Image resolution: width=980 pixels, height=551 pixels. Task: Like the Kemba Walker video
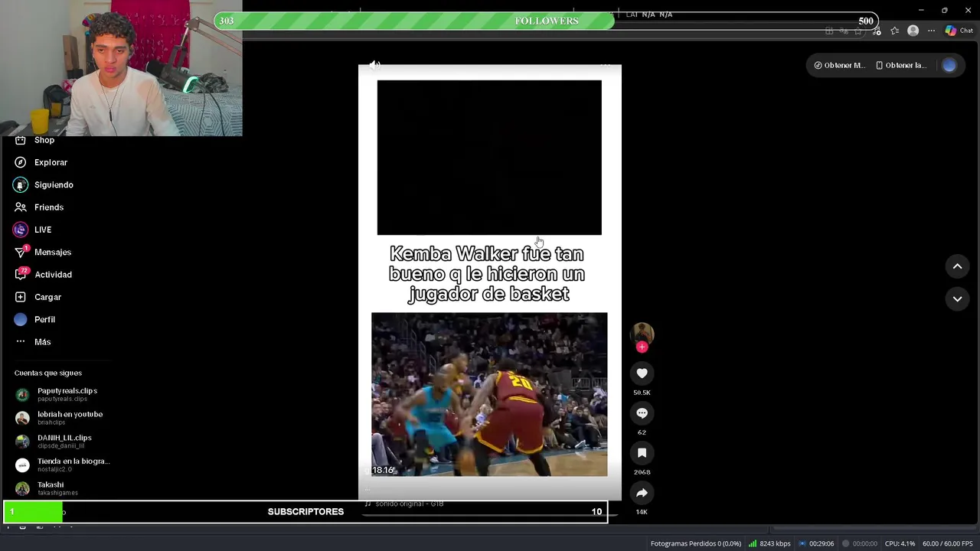642,373
